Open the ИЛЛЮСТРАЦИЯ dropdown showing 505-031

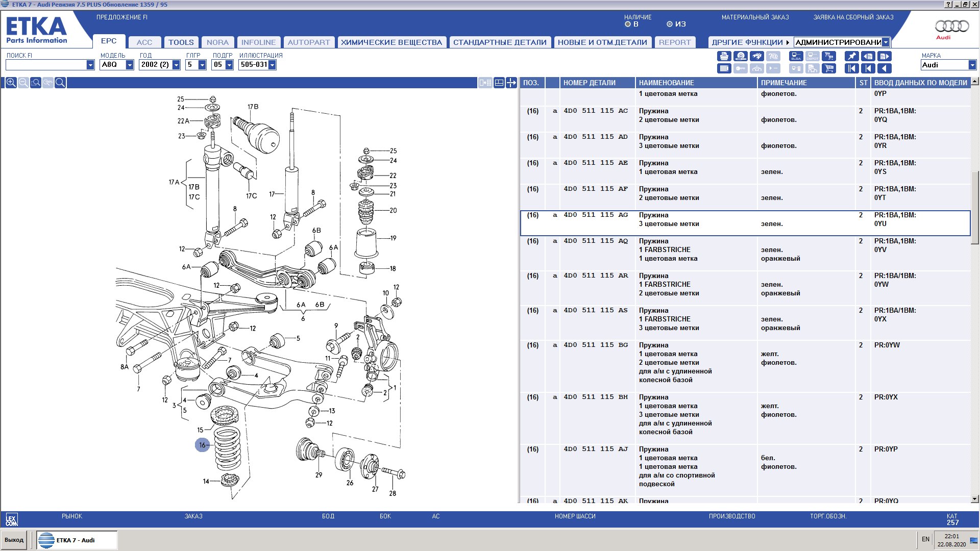[272, 65]
